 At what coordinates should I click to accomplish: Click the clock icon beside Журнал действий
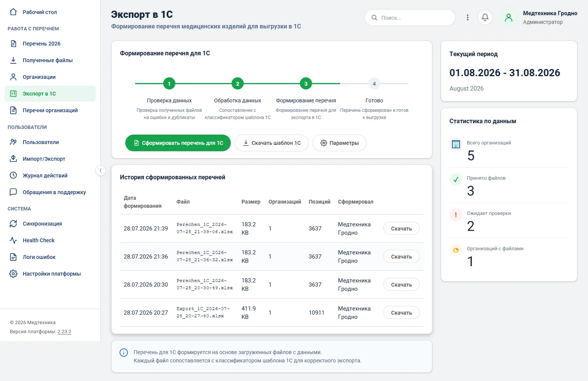tap(13, 176)
